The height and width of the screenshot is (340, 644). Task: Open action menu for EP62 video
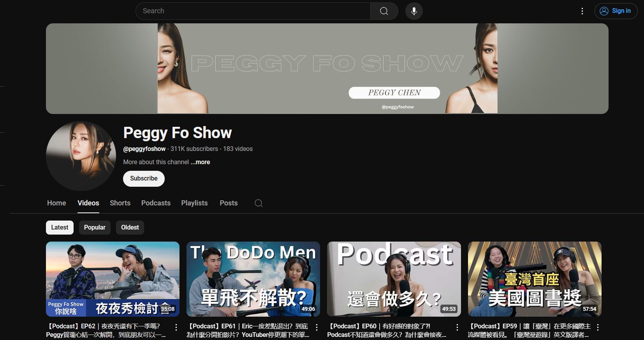pyautogui.click(x=176, y=328)
